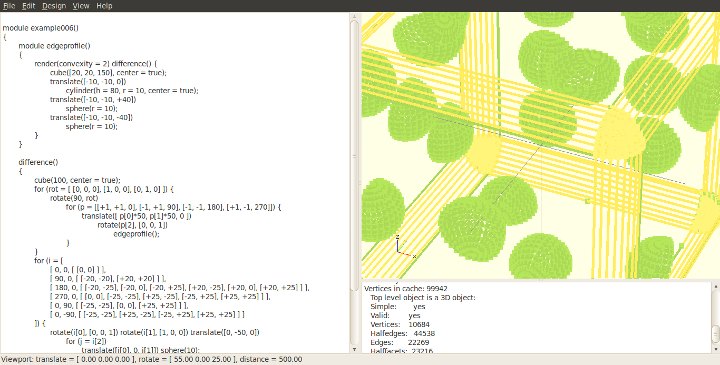Click the 'cube([20, 20, 150], center = true);' line
The height and width of the screenshot is (365, 720).
108,73
